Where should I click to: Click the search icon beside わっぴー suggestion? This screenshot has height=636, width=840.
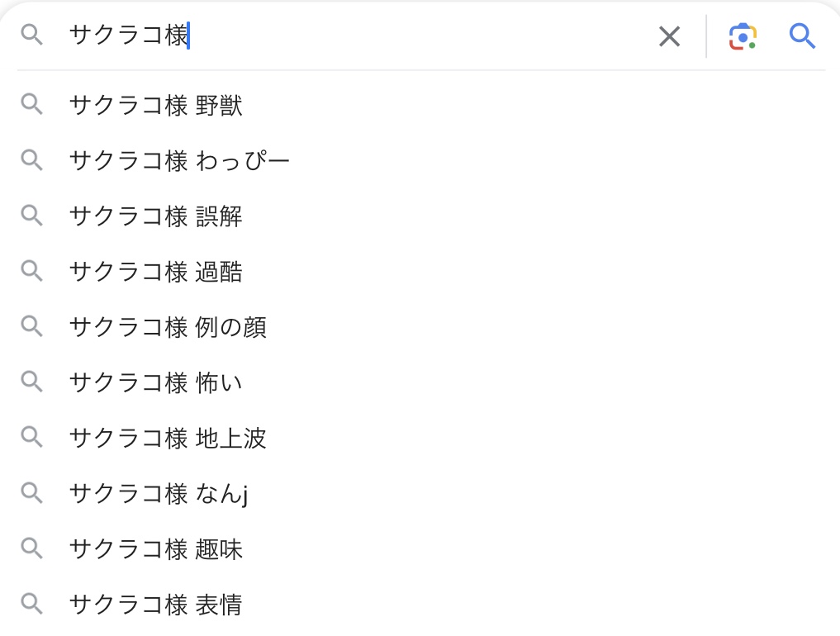[x=31, y=160]
